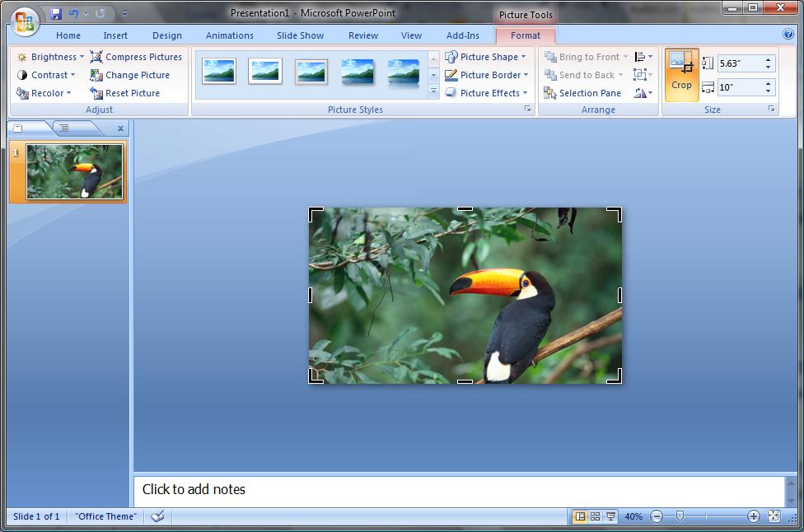Click the Office Theme status bar label
Screen dimensions: 804x532
pyautogui.click(x=105, y=516)
